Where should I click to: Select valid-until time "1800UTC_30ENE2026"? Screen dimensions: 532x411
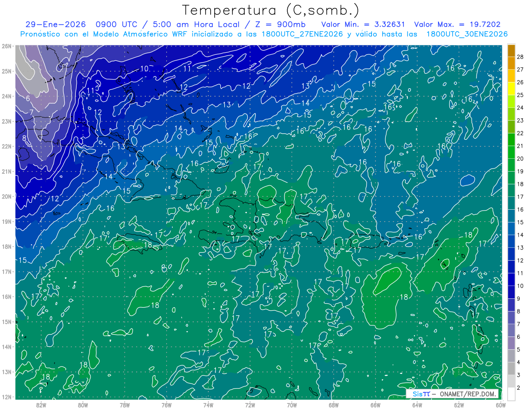pos(466,34)
